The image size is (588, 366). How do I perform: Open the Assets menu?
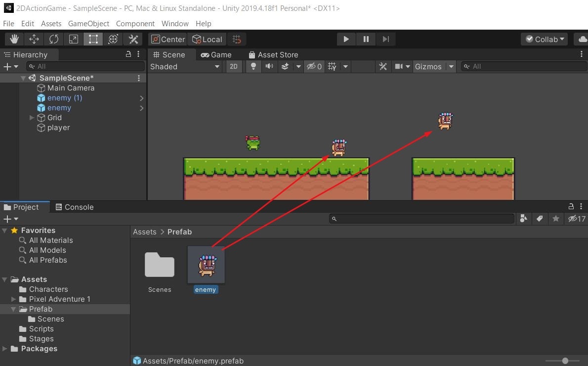coord(51,23)
